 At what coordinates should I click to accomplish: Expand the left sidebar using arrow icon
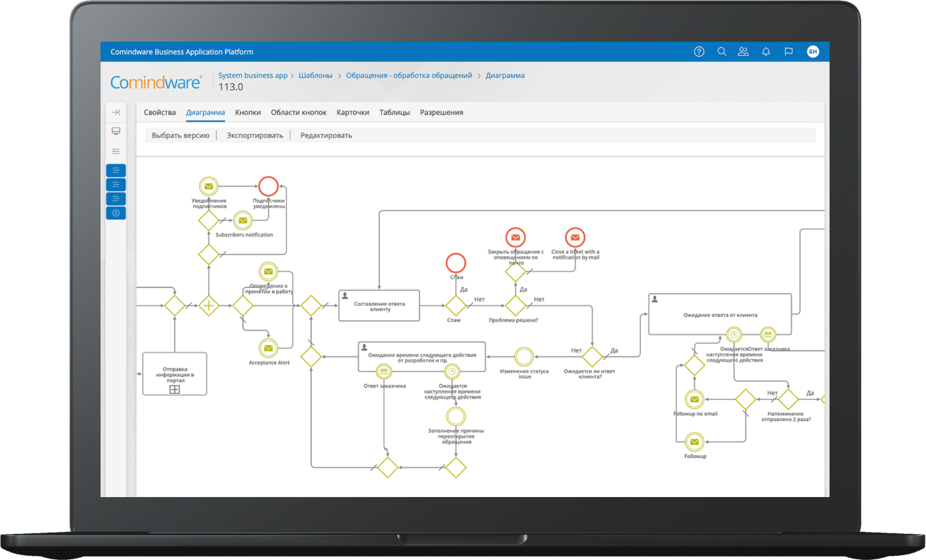click(x=116, y=112)
